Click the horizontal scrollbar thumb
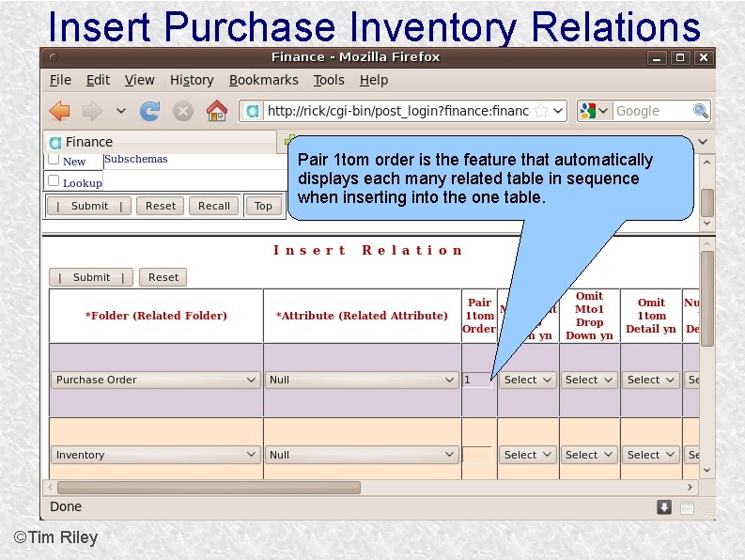 pyautogui.click(x=210, y=488)
